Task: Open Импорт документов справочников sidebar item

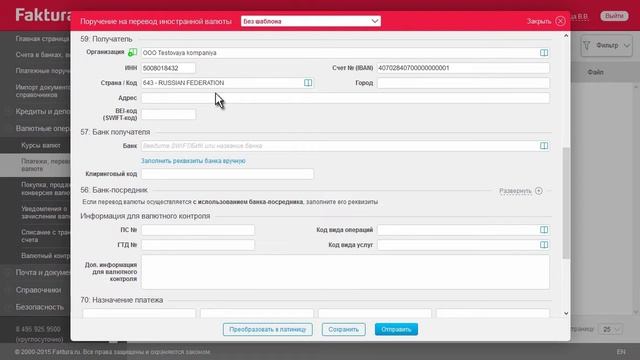Action: (43, 91)
